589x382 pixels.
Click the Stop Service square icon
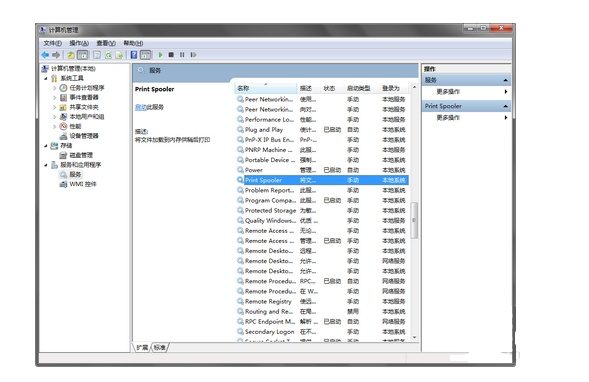pyautogui.click(x=171, y=55)
